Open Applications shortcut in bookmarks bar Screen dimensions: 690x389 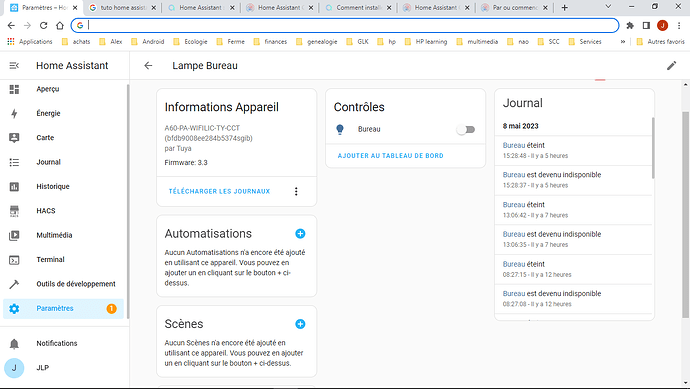pos(30,42)
